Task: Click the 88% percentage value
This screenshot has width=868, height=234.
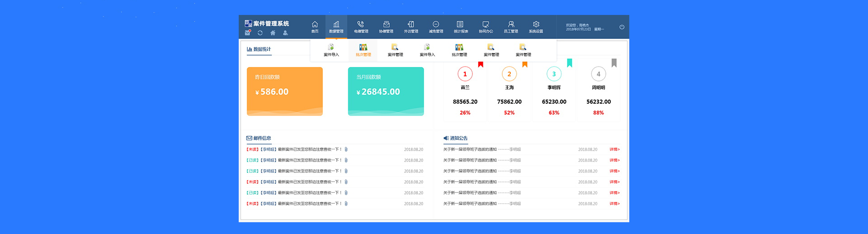Action: 599,113
